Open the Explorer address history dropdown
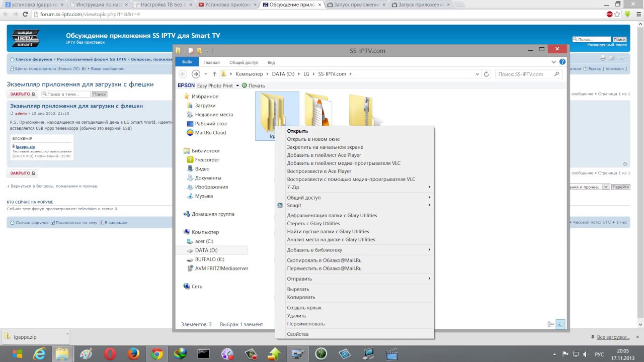Screen dimensions: 644x362 click(x=477, y=74)
